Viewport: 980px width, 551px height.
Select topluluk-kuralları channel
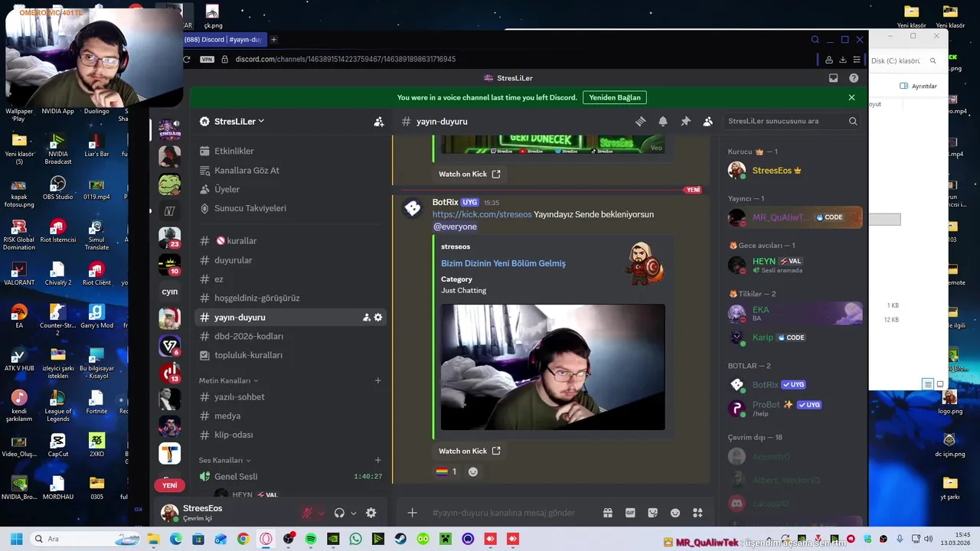pyautogui.click(x=290, y=355)
